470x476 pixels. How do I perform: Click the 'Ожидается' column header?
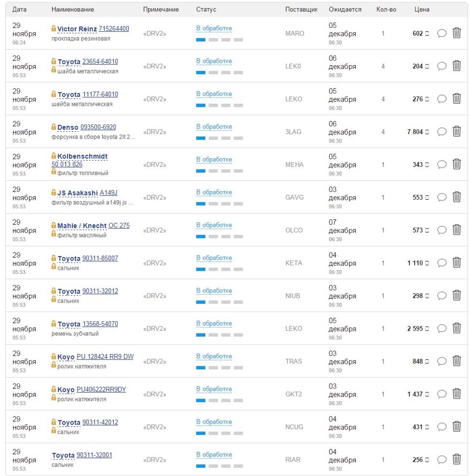[x=345, y=9]
